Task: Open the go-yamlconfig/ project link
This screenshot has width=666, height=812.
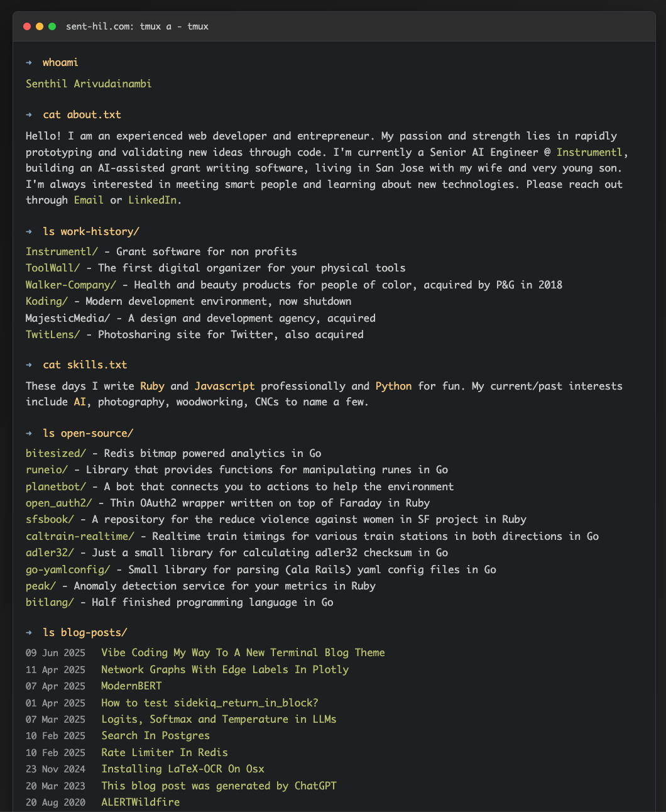Action: [68, 569]
